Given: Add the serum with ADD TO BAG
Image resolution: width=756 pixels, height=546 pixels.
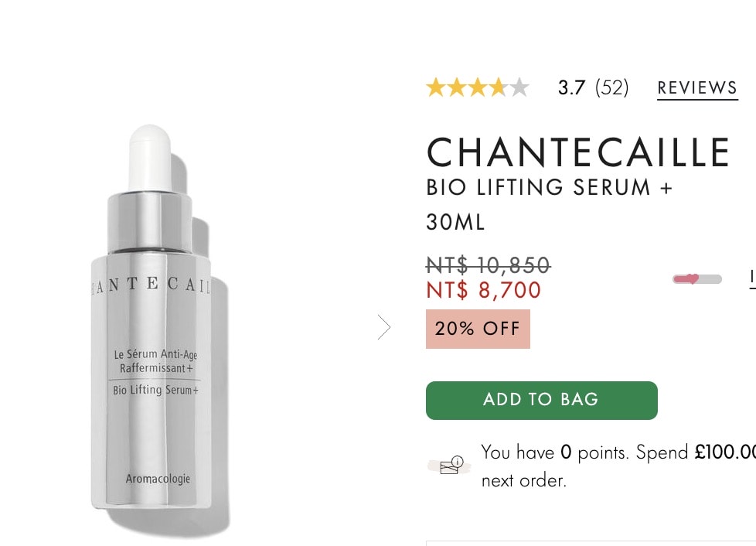Looking at the screenshot, I should 541,401.
